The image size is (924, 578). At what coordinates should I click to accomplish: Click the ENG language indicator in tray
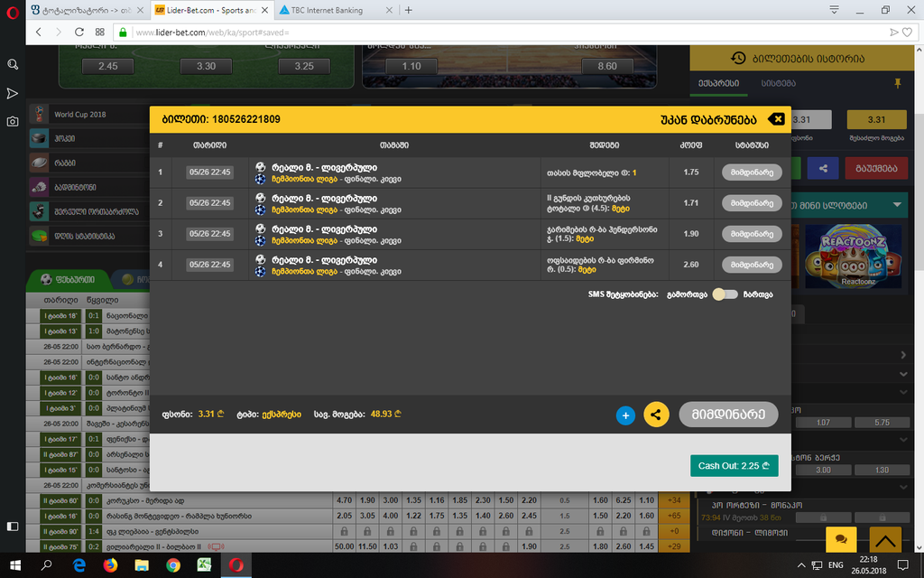click(x=836, y=565)
